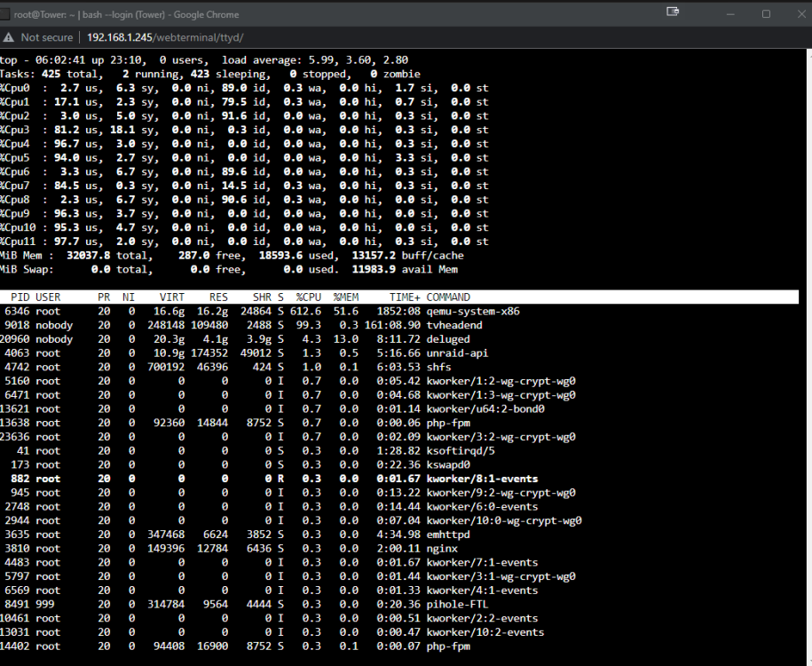This screenshot has height=666, width=812.
Task: Click the top uptime 06:02:41 text
Action: (x=60, y=60)
